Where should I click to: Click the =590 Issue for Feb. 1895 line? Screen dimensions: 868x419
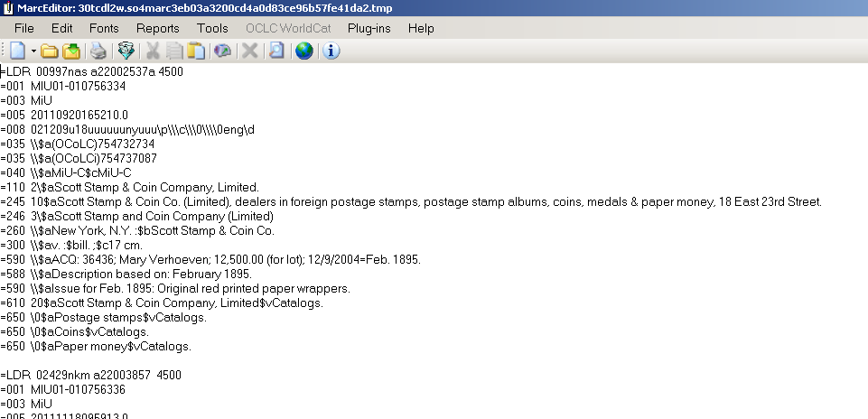[175, 288]
